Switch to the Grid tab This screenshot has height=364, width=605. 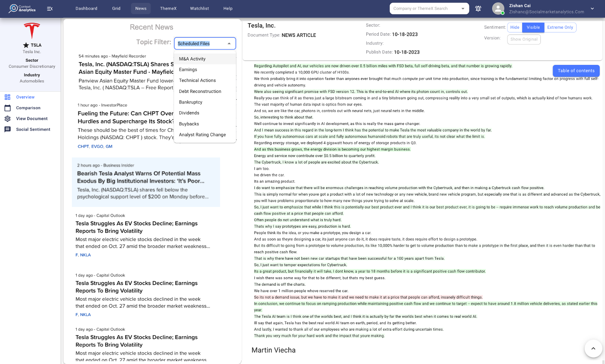click(116, 9)
